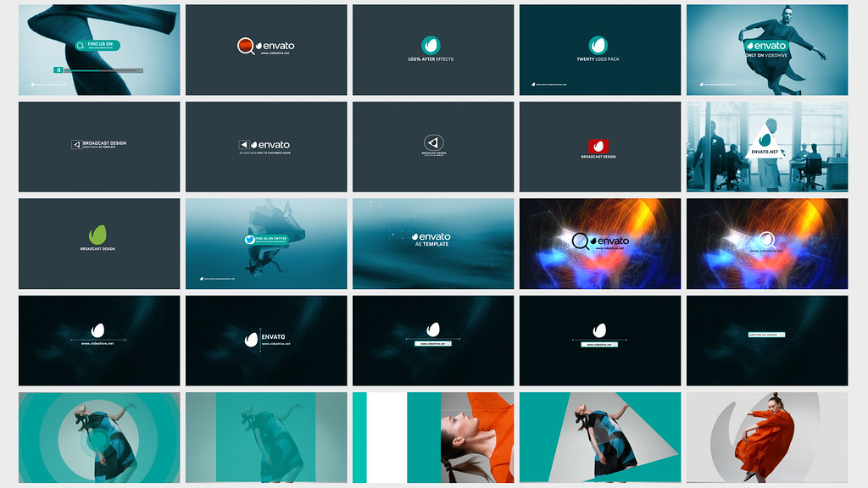Viewport: 868px width, 488px height.
Task: Click the '100% AFTER EFFECTS' caption
Action: point(431,59)
